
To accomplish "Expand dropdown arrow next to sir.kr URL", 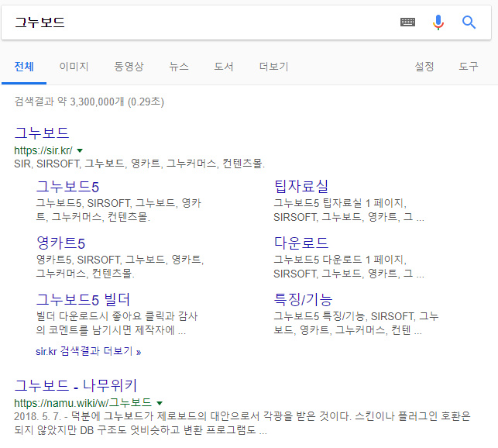I will 80,150.
